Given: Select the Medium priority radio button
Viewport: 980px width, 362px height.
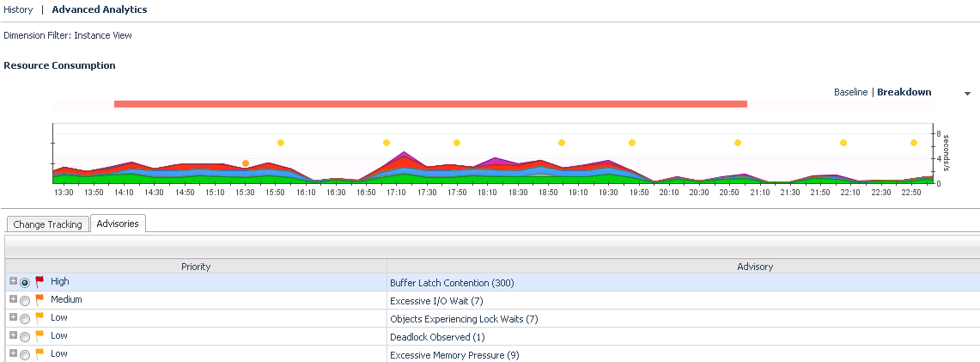Looking at the screenshot, I should pos(25,300).
